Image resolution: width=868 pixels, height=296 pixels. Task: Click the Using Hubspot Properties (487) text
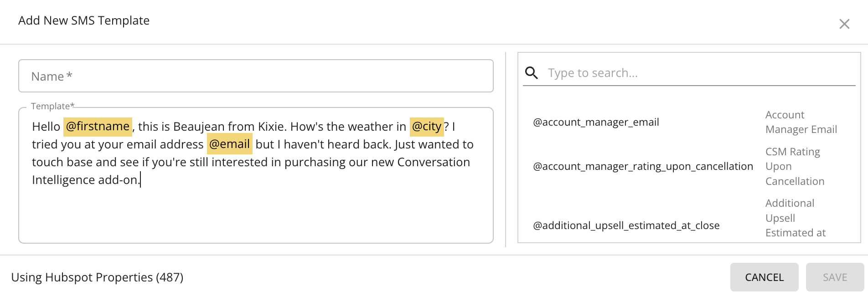(x=97, y=277)
